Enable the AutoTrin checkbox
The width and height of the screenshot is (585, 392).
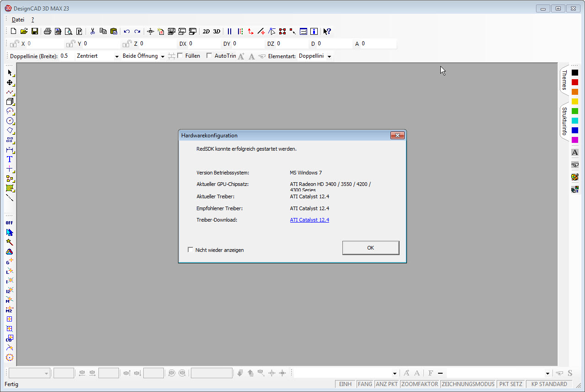[209, 55]
